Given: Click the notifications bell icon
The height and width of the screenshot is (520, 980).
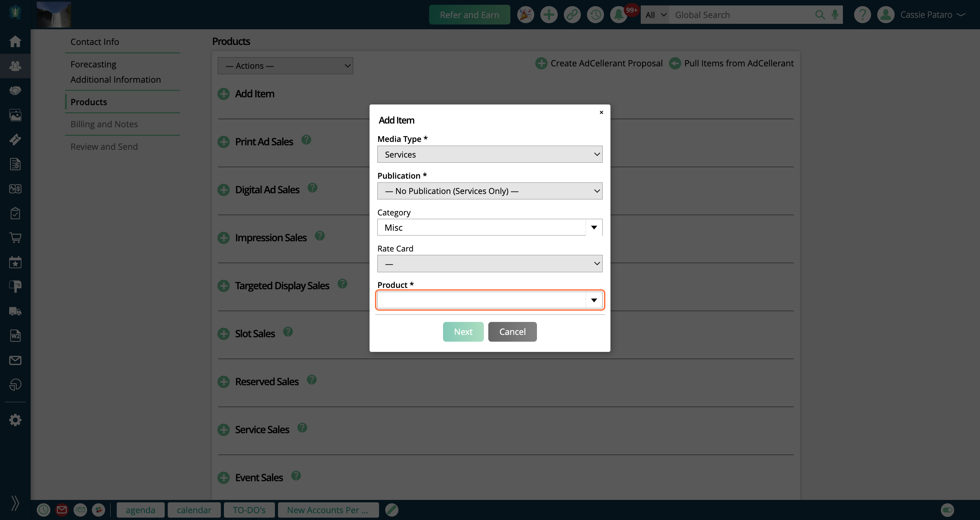Looking at the screenshot, I should (x=619, y=15).
